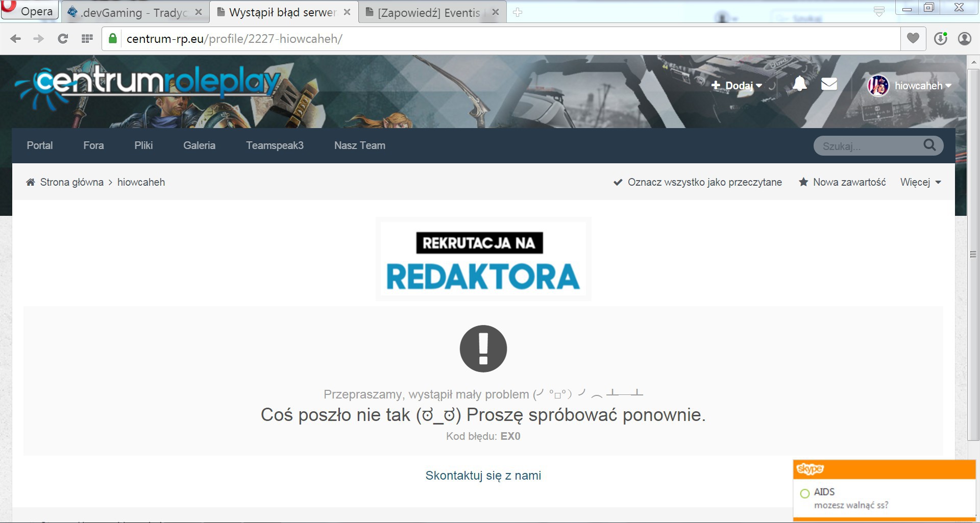Click the home icon in breadcrumb
This screenshot has width=980, height=523.
click(31, 183)
